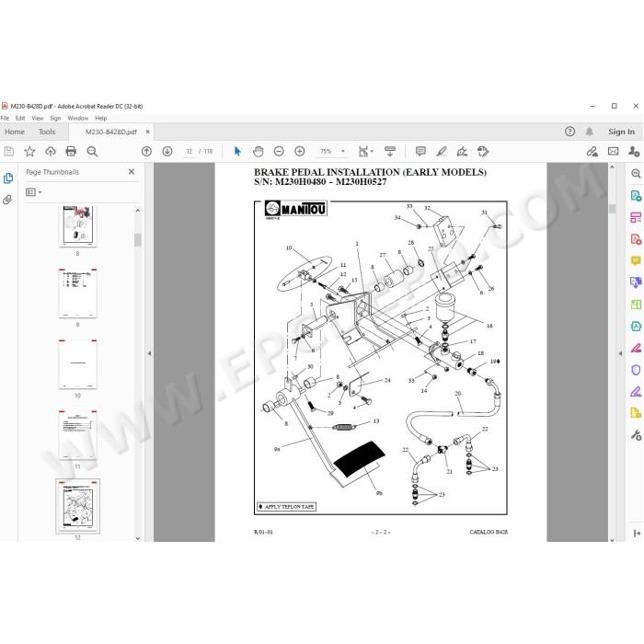Screen dimensions: 644x644
Task: Open notifications bell icon
Action: click(590, 132)
